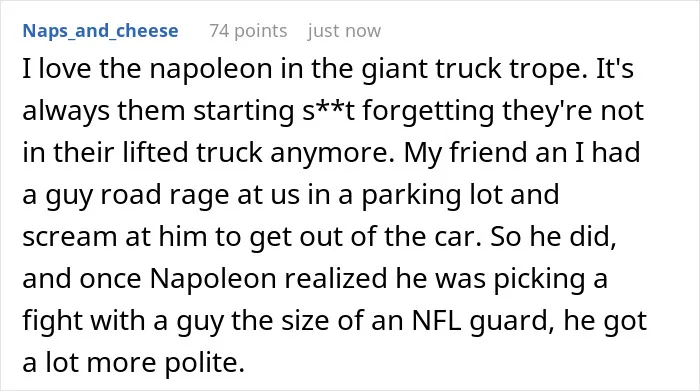700x391 pixels.
Task: Click the capitalized 'Napoleon' in sixth line
Action: [x=213, y=278]
